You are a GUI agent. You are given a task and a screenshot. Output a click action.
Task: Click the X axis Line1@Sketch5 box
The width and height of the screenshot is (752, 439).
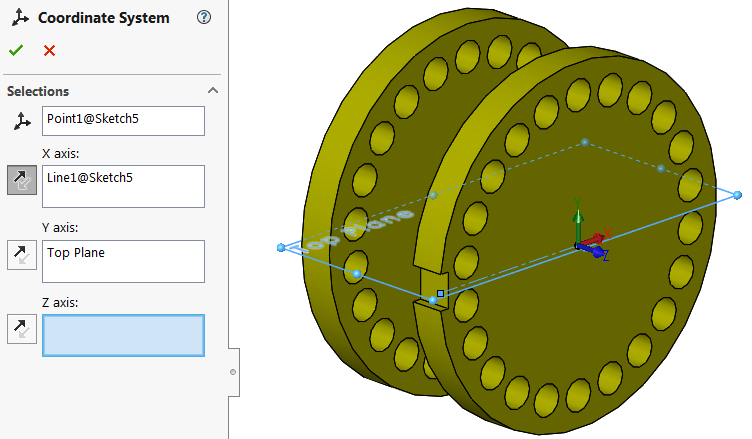click(x=123, y=187)
